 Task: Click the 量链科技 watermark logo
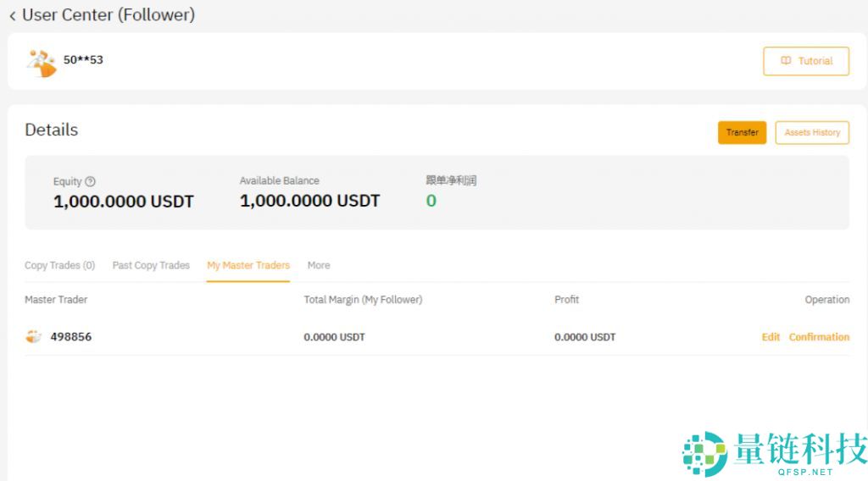click(774, 454)
